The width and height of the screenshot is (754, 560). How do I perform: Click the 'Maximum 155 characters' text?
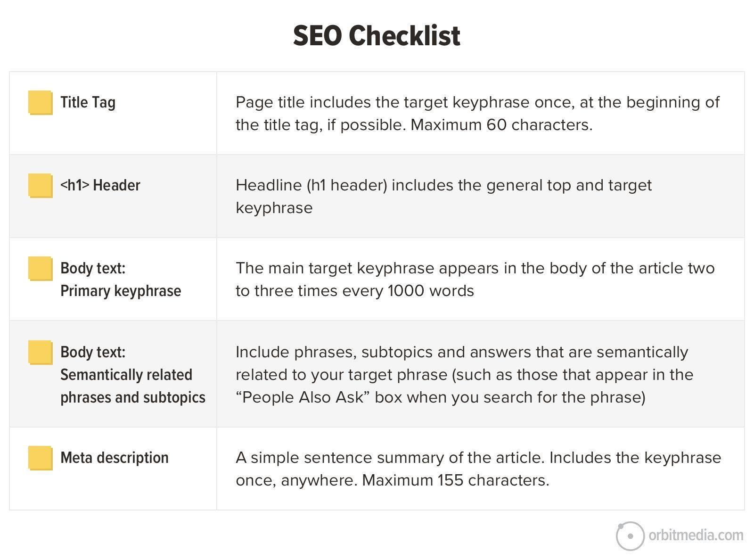pos(455,480)
